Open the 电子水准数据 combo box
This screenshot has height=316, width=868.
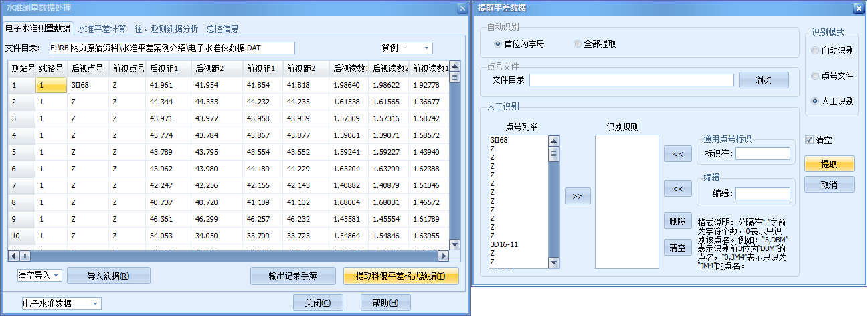[62, 303]
